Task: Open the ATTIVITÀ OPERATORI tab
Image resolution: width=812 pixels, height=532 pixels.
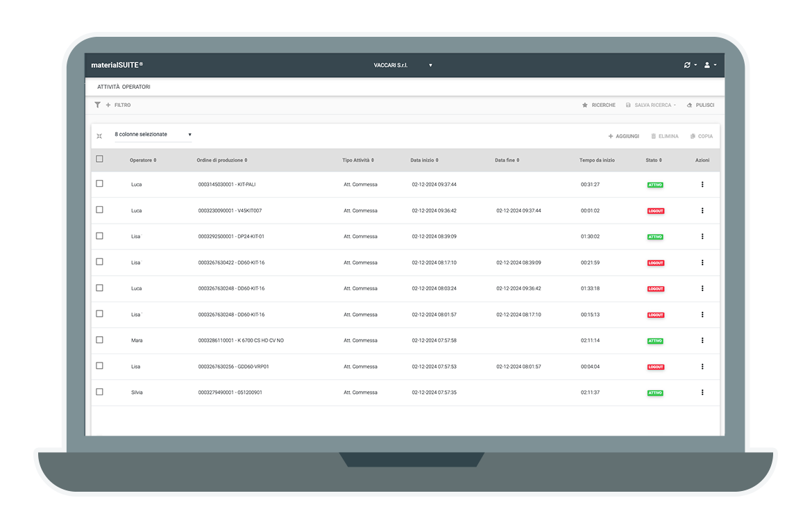Action: tap(124, 88)
